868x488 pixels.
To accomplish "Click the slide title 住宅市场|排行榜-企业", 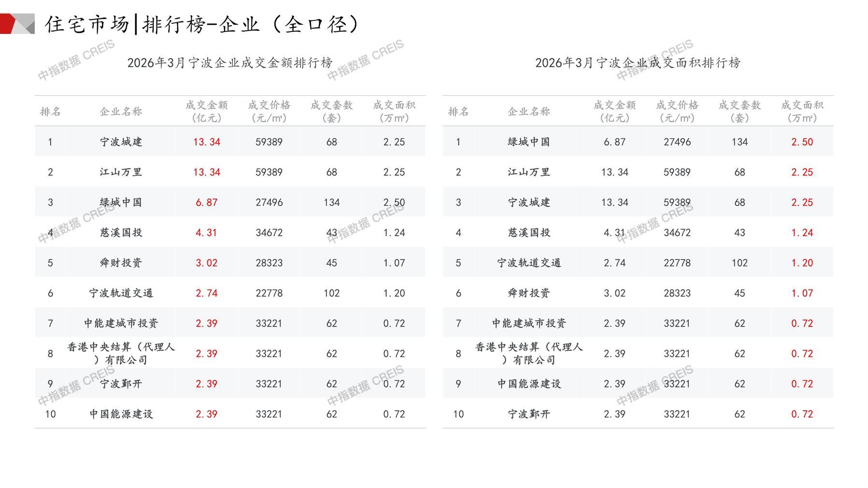I will [203, 24].
